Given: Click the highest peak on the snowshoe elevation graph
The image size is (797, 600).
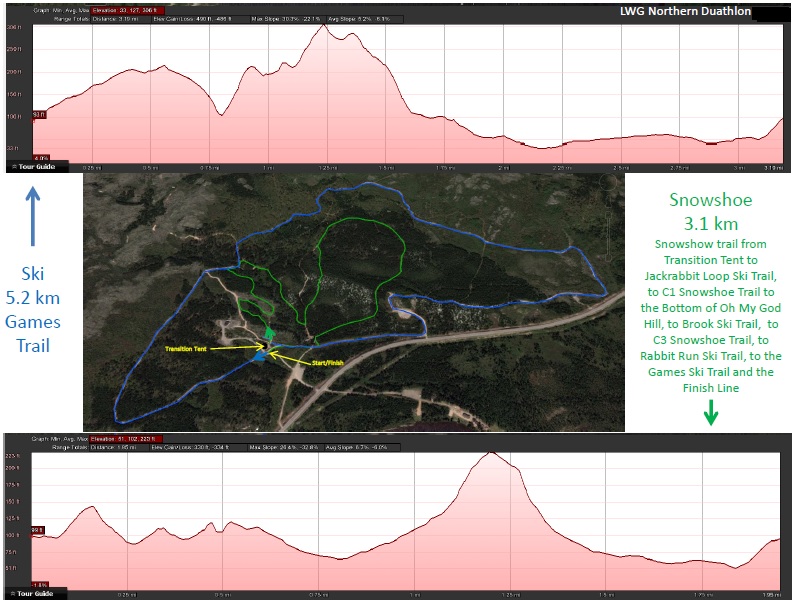Looking at the screenshot, I should point(490,453).
